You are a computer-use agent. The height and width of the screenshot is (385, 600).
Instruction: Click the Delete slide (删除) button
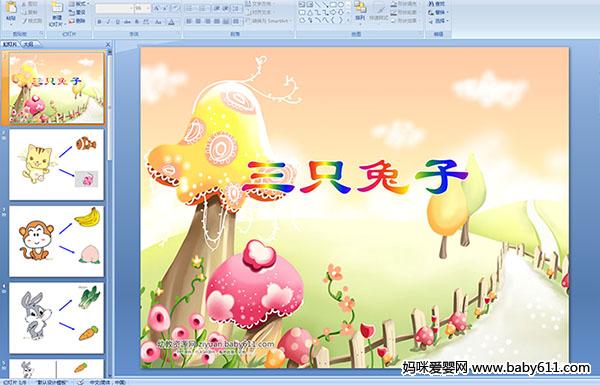tap(77, 21)
